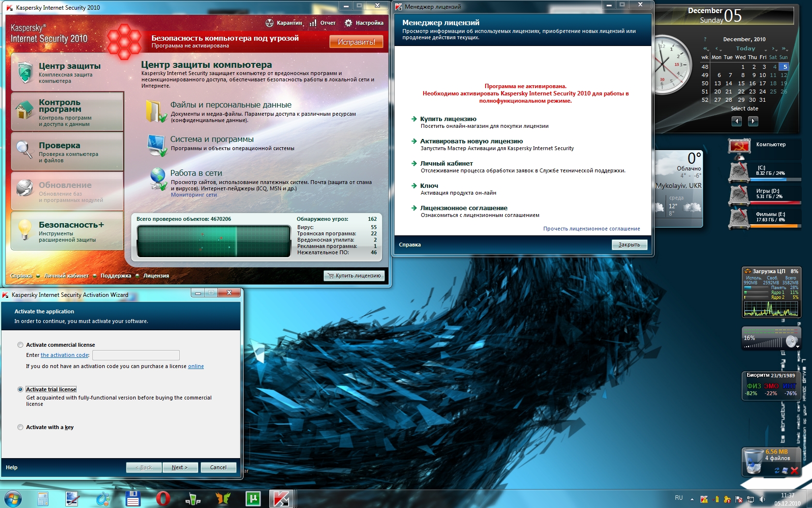This screenshot has width=812, height=508.
Task: Click the Файлы и персональные данные folder icon
Action: click(156, 111)
